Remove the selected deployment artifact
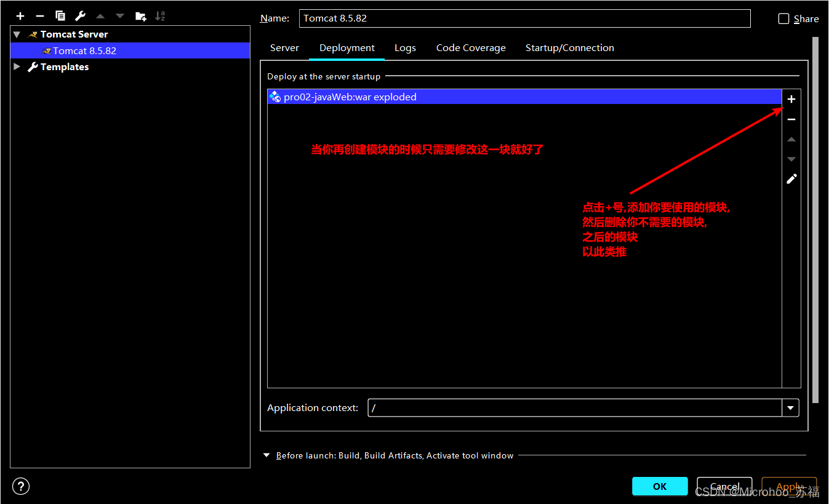 [791, 119]
